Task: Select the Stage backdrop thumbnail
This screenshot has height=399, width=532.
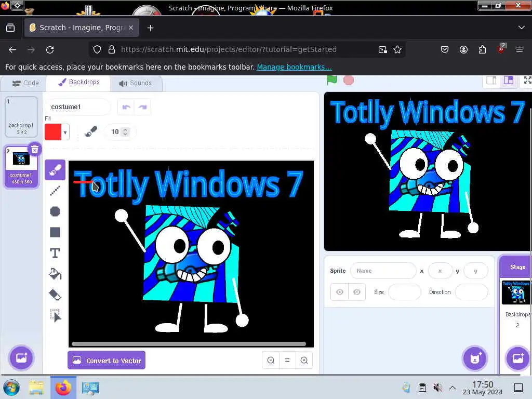Action: point(515,292)
